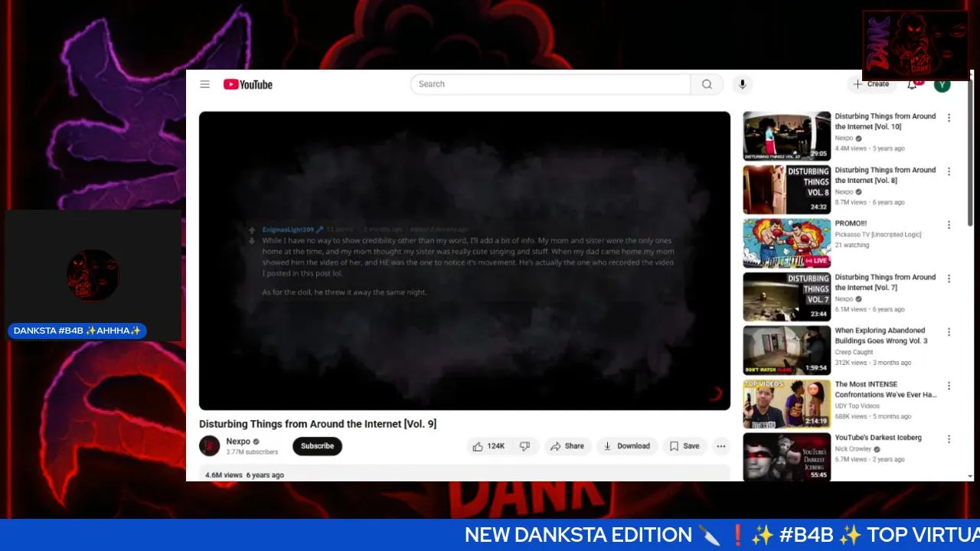Open the Nexpo channel name link
This screenshot has height=551, width=980.
click(x=238, y=442)
